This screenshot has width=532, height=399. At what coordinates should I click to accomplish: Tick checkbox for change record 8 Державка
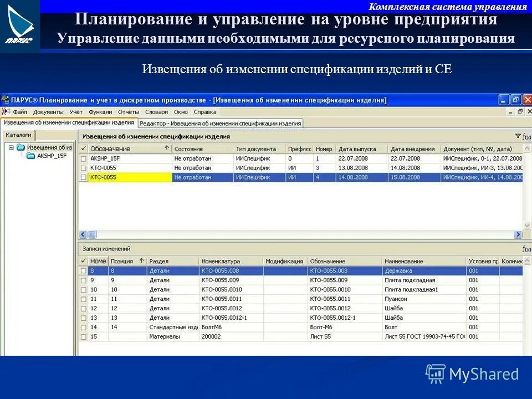click(x=84, y=271)
